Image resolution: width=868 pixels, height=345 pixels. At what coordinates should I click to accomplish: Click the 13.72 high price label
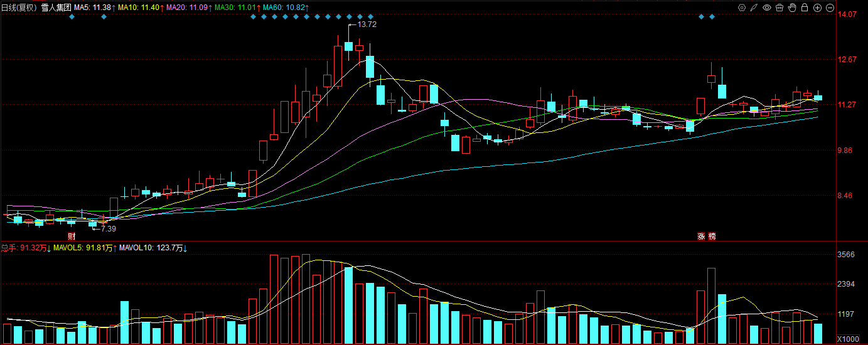coord(367,24)
